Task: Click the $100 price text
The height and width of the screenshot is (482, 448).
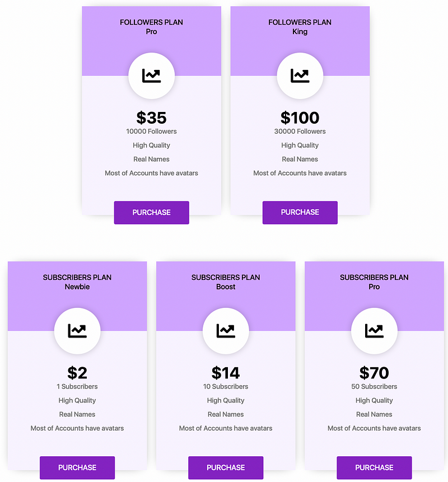Action: [300, 118]
